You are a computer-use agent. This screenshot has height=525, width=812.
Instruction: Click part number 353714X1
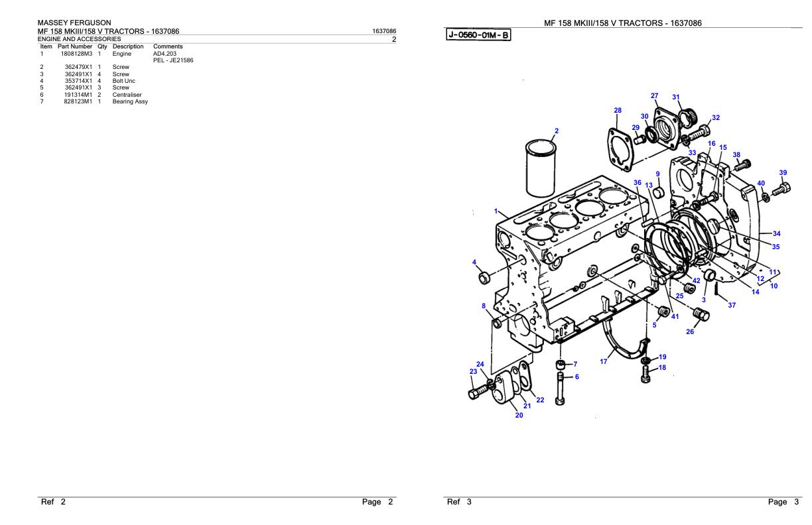click(x=78, y=81)
